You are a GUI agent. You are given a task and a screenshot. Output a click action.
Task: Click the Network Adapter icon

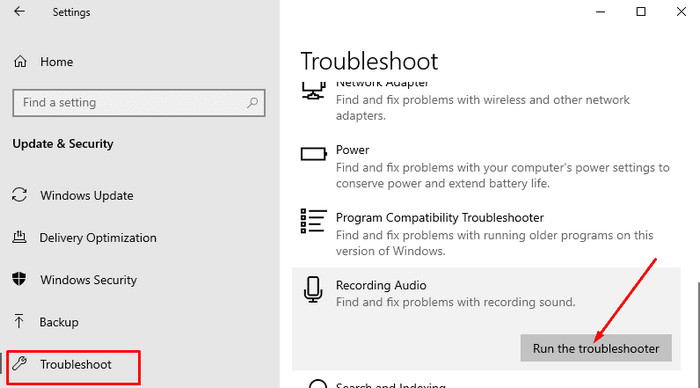(313, 91)
